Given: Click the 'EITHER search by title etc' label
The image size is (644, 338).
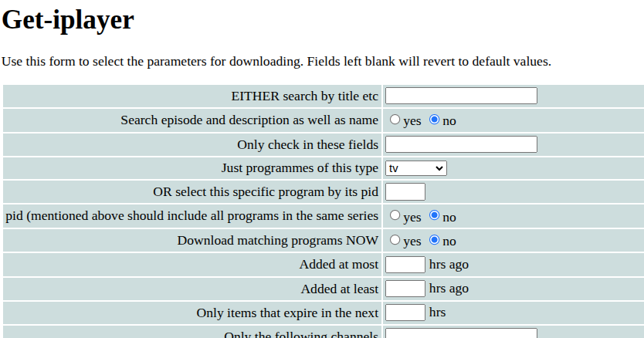Looking at the screenshot, I should [x=305, y=96].
